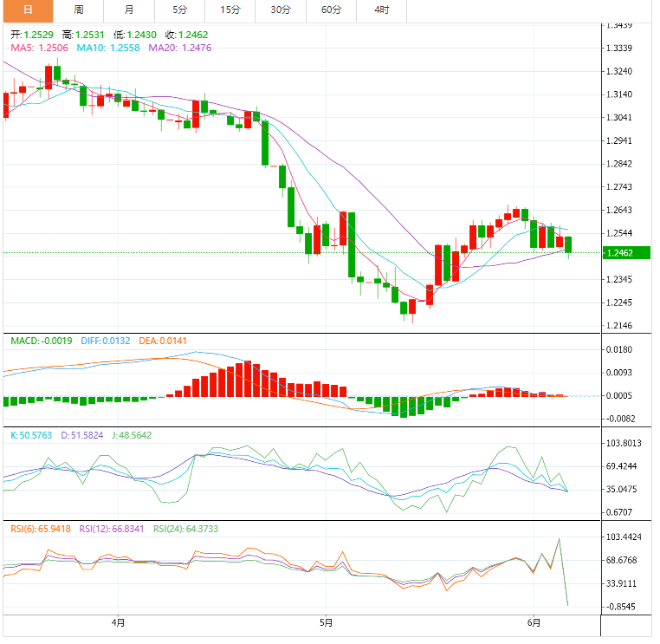Click the 1.3140 price axis tick
This screenshot has width=660, height=644.
click(619, 94)
